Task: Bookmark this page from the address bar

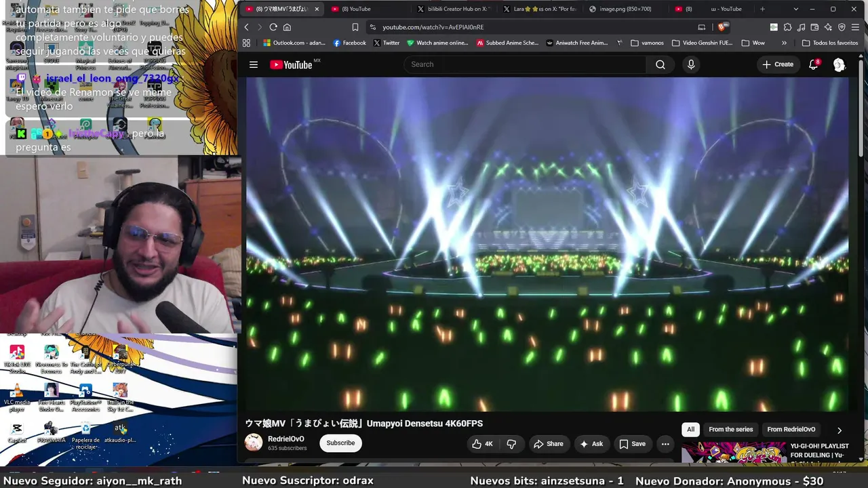Action: point(355,27)
